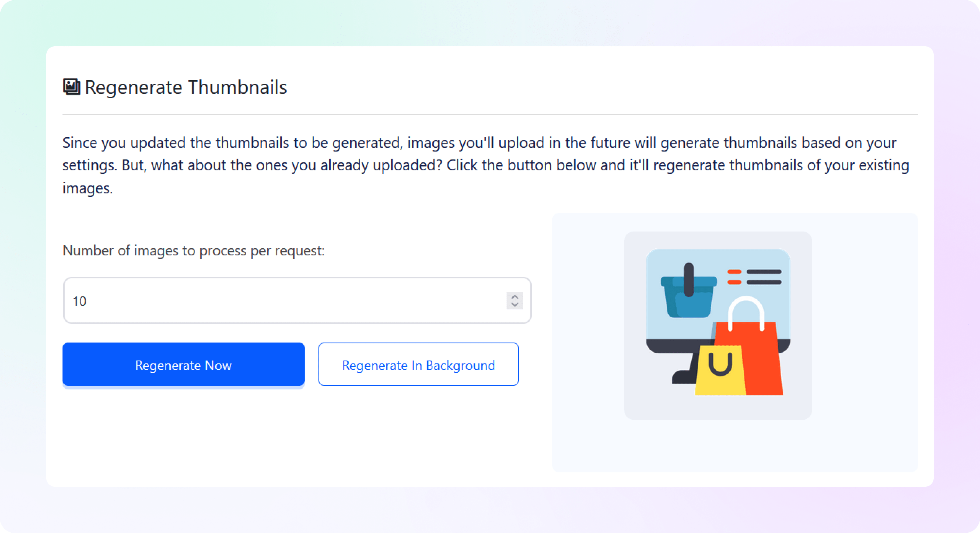Decrease images per request with down arrow
The image size is (980, 533).
click(x=515, y=305)
